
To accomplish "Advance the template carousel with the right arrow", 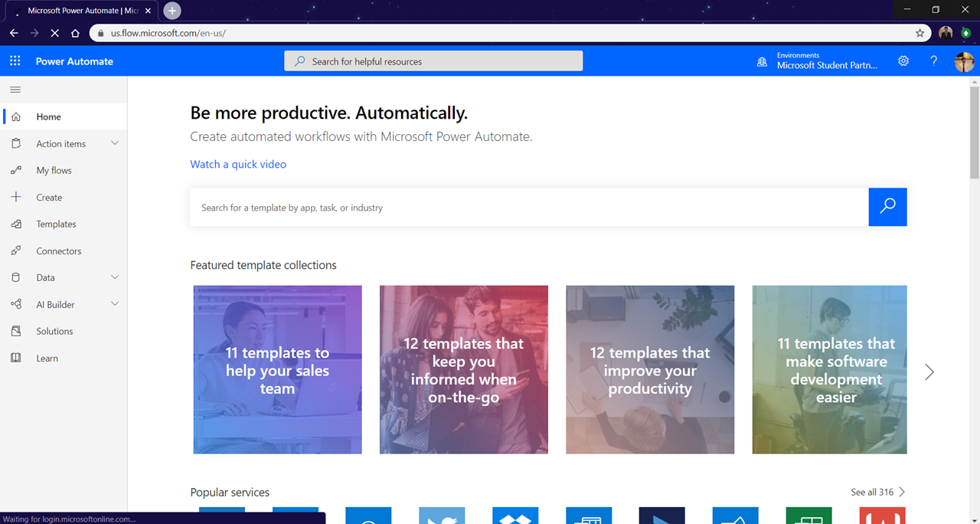I will tap(928, 372).
